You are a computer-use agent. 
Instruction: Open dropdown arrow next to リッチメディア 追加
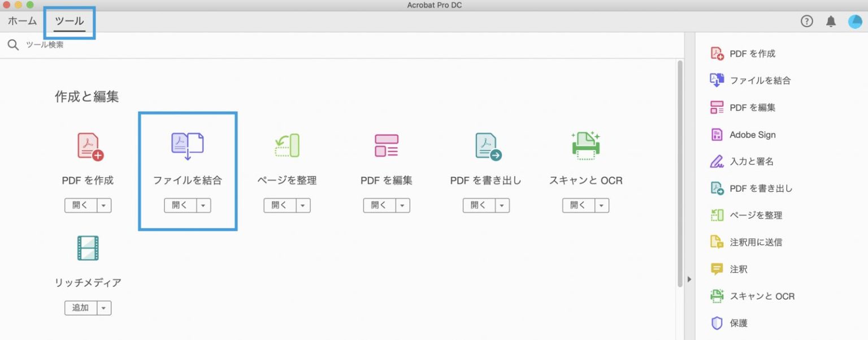[104, 308]
